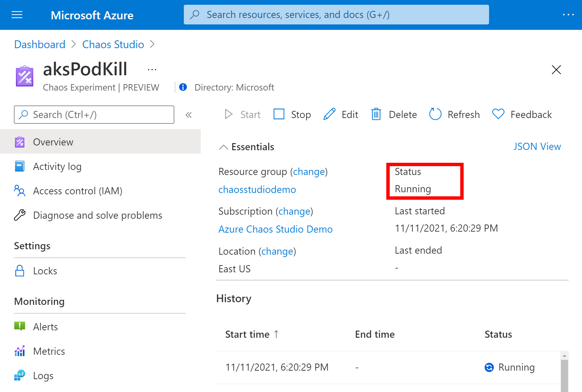Select history row 11/11/2021, 6:20:29 PM
This screenshot has height=392, width=582.
tap(388, 367)
